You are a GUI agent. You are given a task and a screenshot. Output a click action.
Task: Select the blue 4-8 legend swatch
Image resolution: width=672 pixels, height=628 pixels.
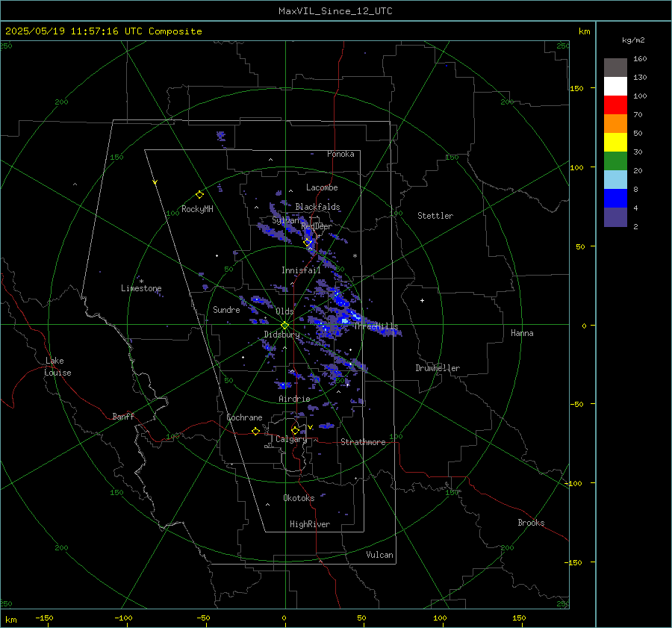point(615,199)
